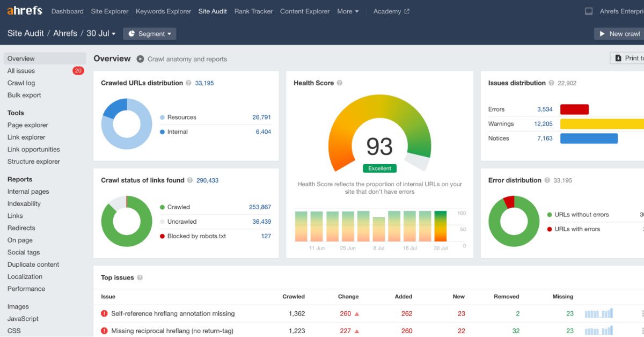The width and height of the screenshot is (644, 337).
Task: Click the Ahrefs logo
Action: (x=25, y=11)
